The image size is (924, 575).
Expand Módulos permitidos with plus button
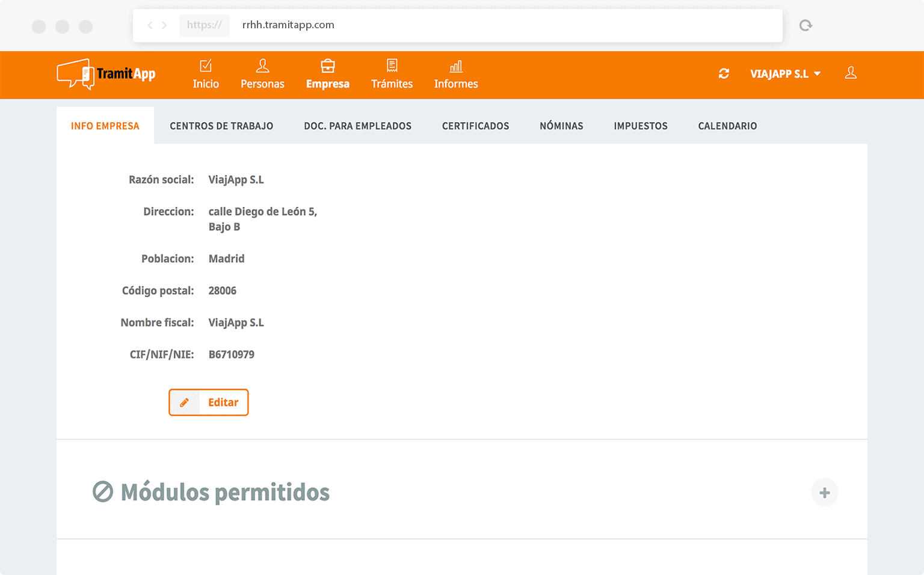pyautogui.click(x=824, y=493)
